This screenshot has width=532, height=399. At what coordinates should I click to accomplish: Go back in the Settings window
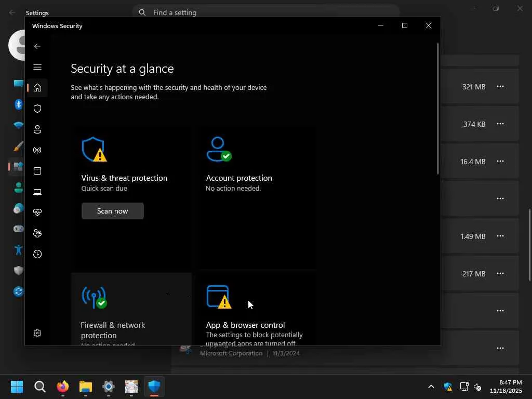12,12
